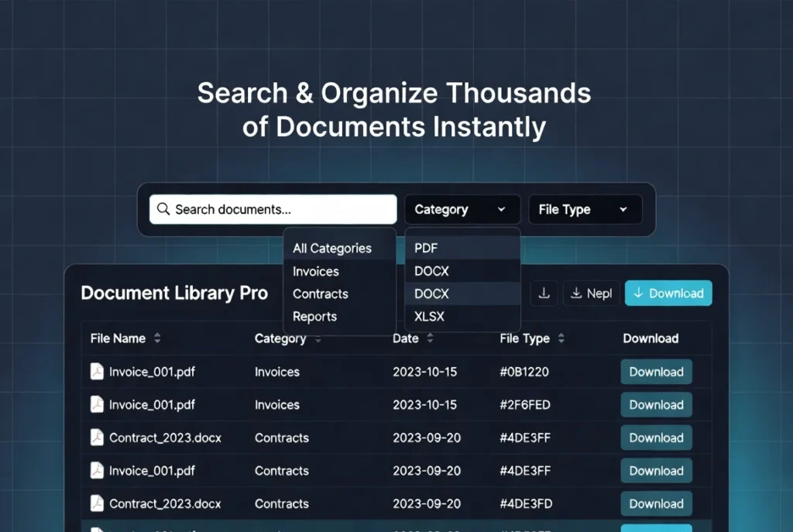Click the Download column header text
793x532 pixels.
pyautogui.click(x=651, y=338)
